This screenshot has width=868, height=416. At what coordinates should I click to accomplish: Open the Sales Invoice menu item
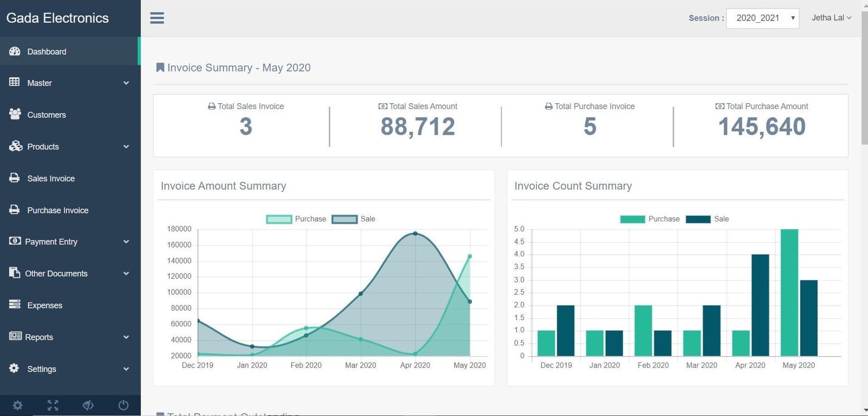click(x=70, y=178)
